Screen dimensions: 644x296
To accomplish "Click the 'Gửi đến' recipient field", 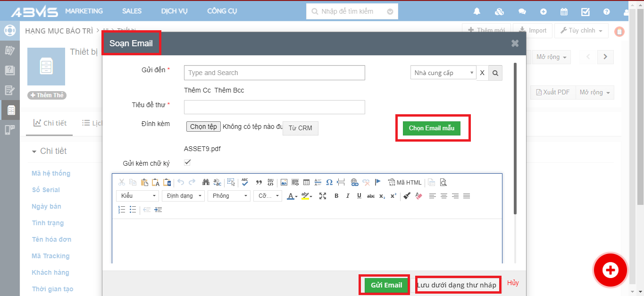I will pyautogui.click(x=274, y=73).
